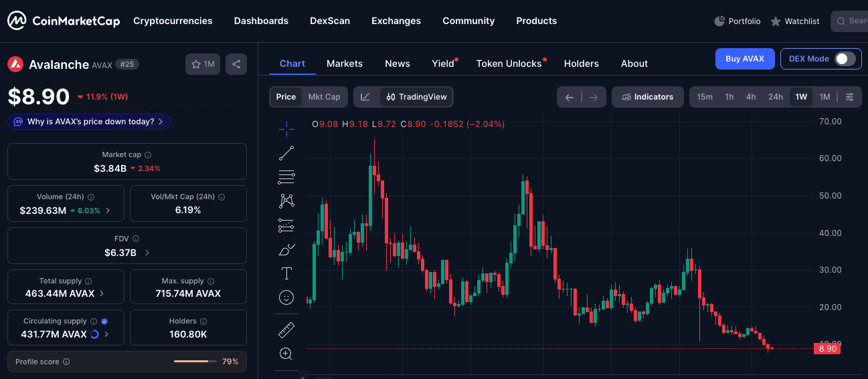Screen dimensions: 868x379
Task: Select the text annotation tool
Action: click(286, 273)
